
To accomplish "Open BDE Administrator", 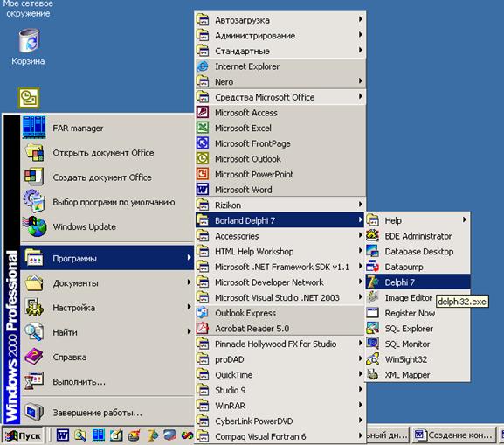I will [418, 236].
